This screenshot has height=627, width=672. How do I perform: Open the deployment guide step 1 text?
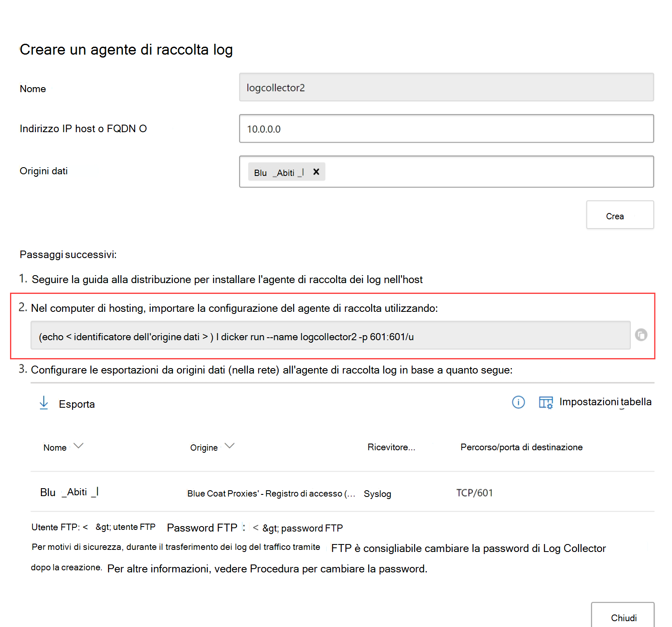coord(227,279)
